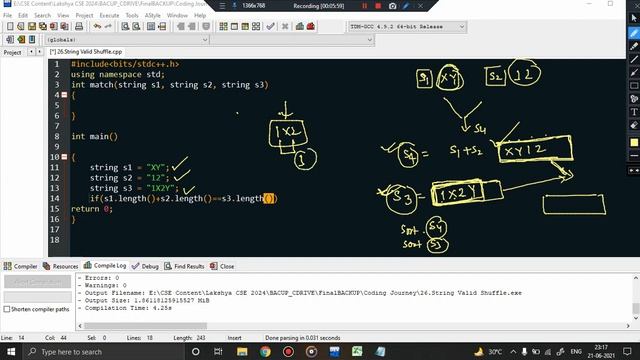Click the Compile & Run toolbar icon
This screenshot has height=360, width=640.
coord(245,27)
